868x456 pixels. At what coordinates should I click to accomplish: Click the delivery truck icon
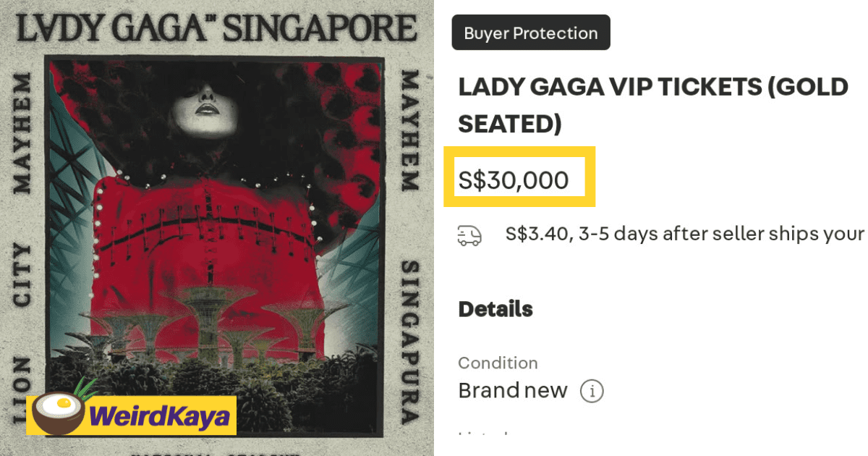coord(469,235)
